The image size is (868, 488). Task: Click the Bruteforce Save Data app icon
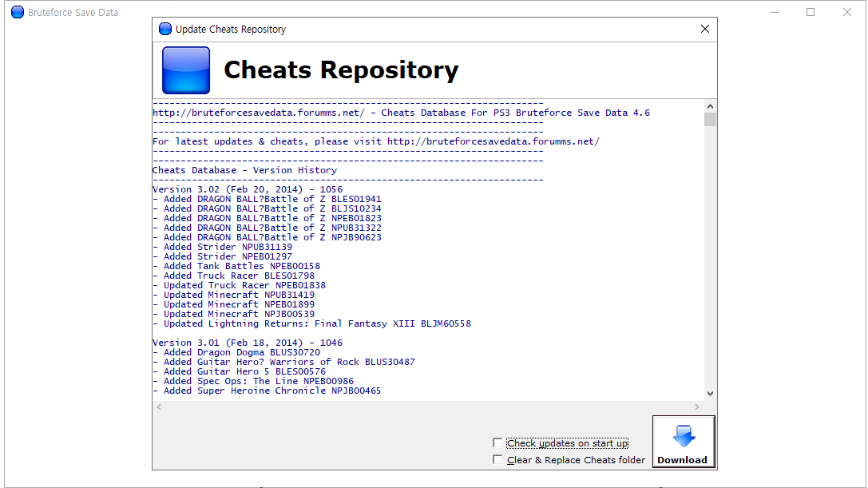[18, 12]
